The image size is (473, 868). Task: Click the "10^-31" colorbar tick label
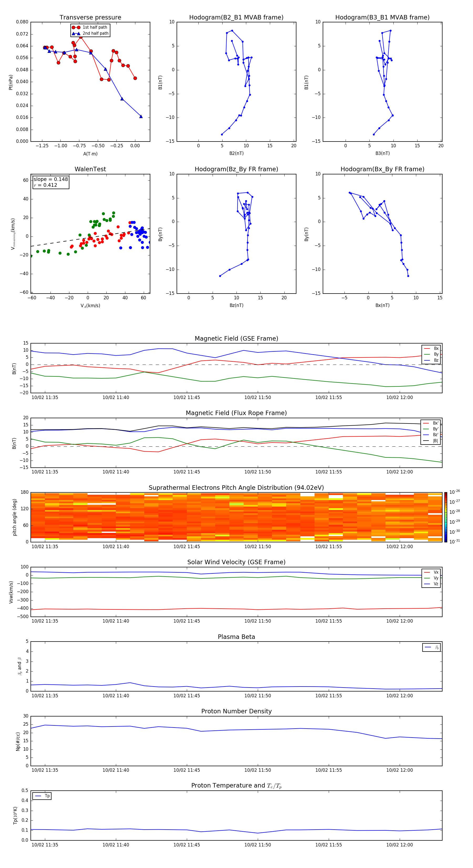(x=455, y=542)
